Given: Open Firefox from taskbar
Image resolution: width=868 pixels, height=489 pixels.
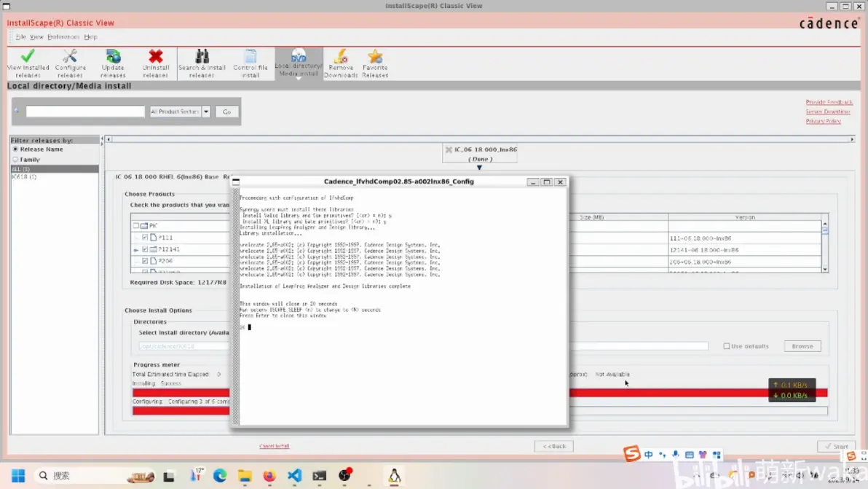Looking at the screenshot, I should (269, 476).
